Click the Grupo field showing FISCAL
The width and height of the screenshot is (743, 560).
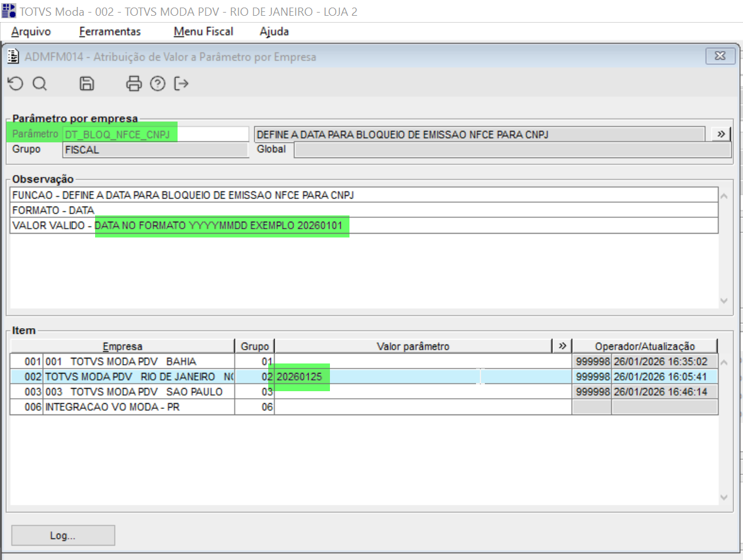point(156,150)
